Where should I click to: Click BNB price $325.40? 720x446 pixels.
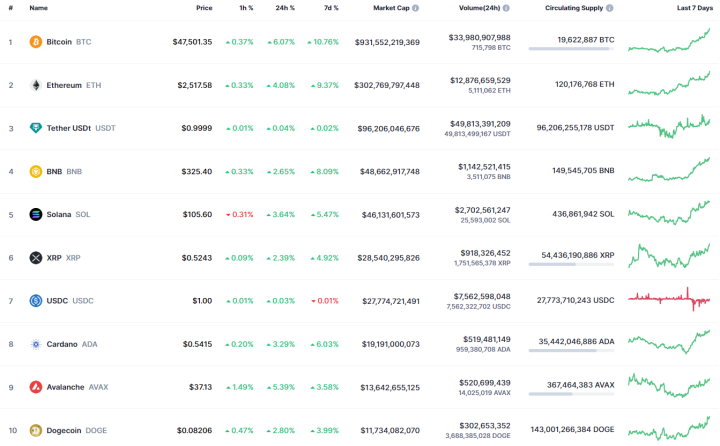197,171
